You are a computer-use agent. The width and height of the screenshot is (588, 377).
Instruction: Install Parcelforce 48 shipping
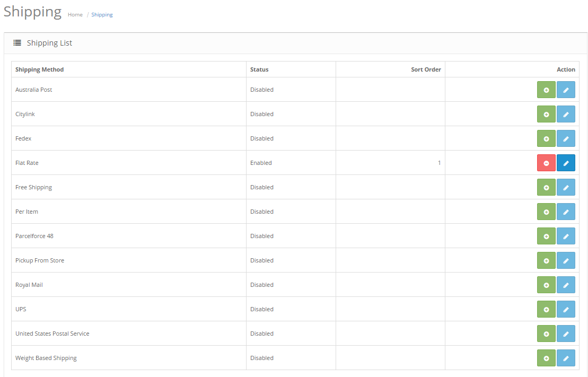pos(546,236)
